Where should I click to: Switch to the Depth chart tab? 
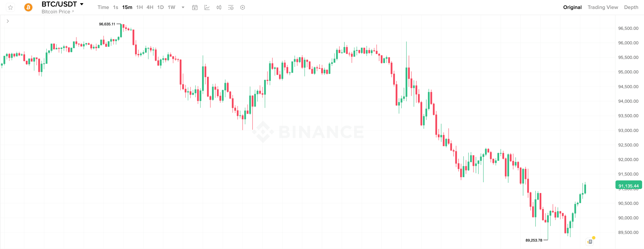click(631, 7)
